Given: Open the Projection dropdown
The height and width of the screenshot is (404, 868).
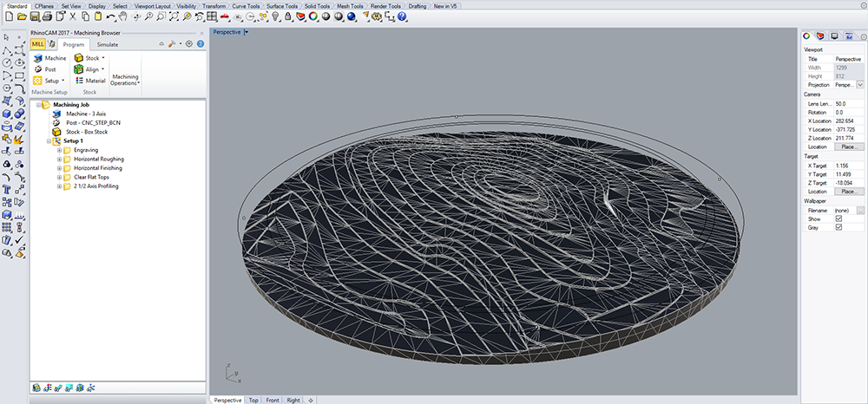Looking at the screenshot, I should [860, 85].
